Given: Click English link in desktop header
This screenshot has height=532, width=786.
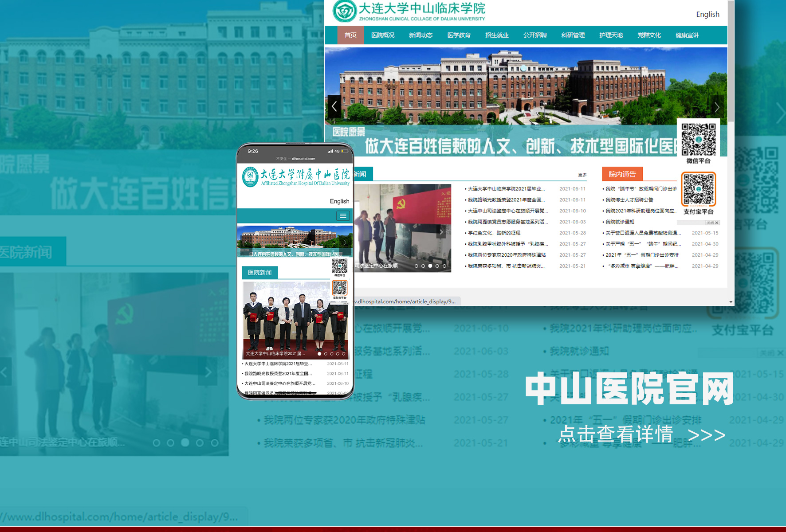Looking at the screenshot, I should 707,14.
